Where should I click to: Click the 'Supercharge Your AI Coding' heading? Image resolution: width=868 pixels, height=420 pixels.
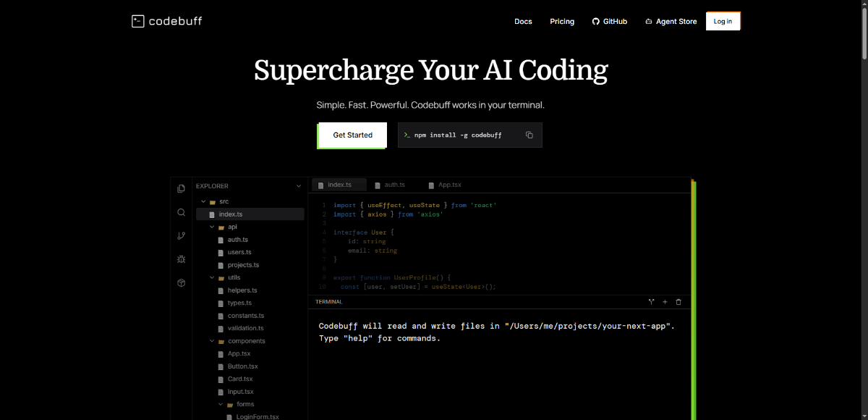pyautogui.click(x=431, y=70)
